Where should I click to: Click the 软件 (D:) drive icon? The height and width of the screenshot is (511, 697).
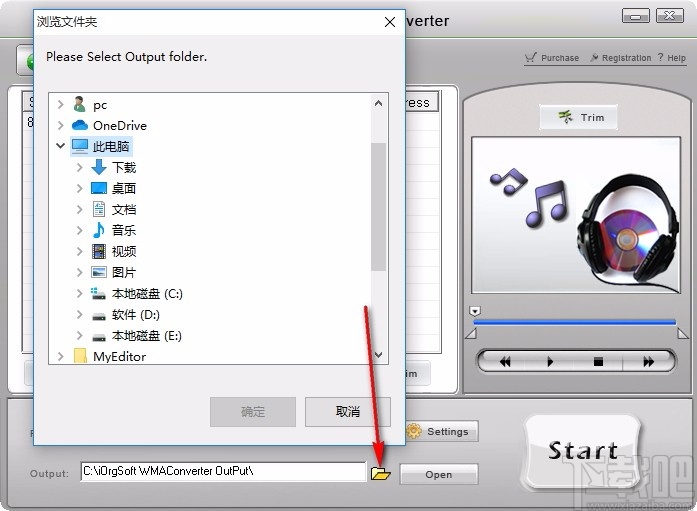99,316
